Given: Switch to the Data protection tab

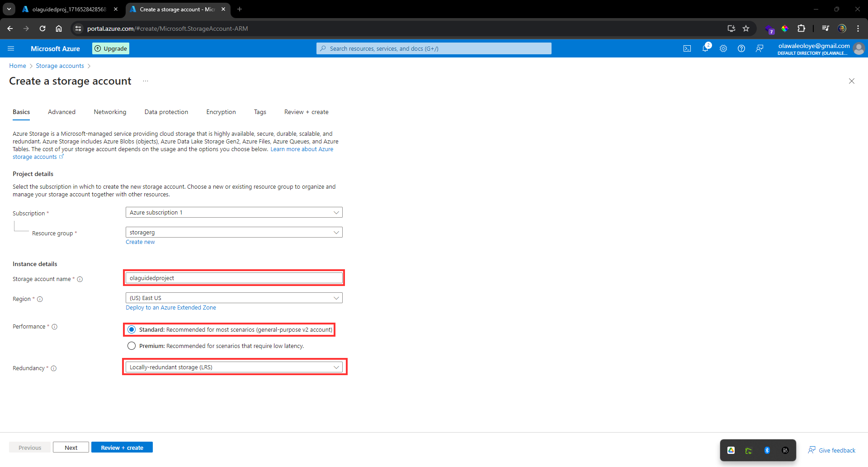Looking at the screenshot, I should click(x=166, y=112).
